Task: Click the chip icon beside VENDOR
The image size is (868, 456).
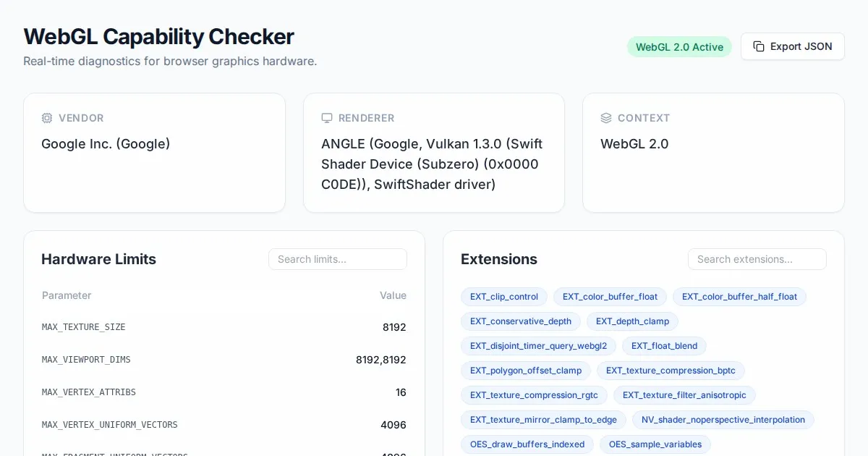Action: [x=47, y=118]
